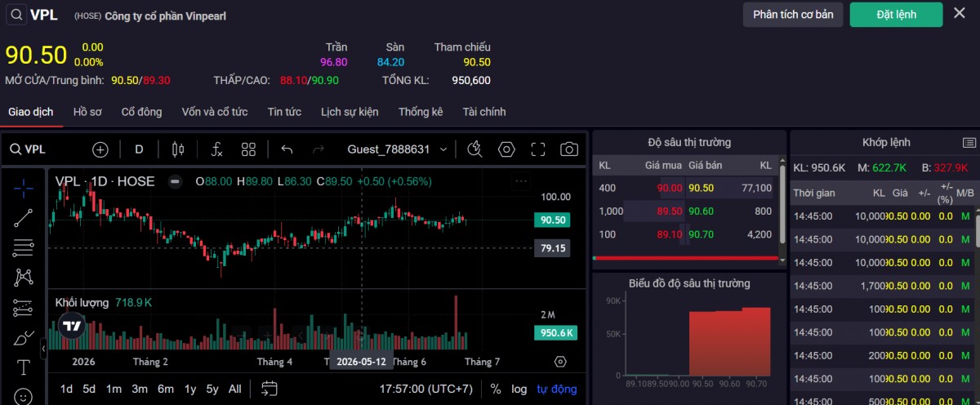Click the TradingView logo on the chart
The width and height of the screenshot is (980, 405).
tap(73, 326)
